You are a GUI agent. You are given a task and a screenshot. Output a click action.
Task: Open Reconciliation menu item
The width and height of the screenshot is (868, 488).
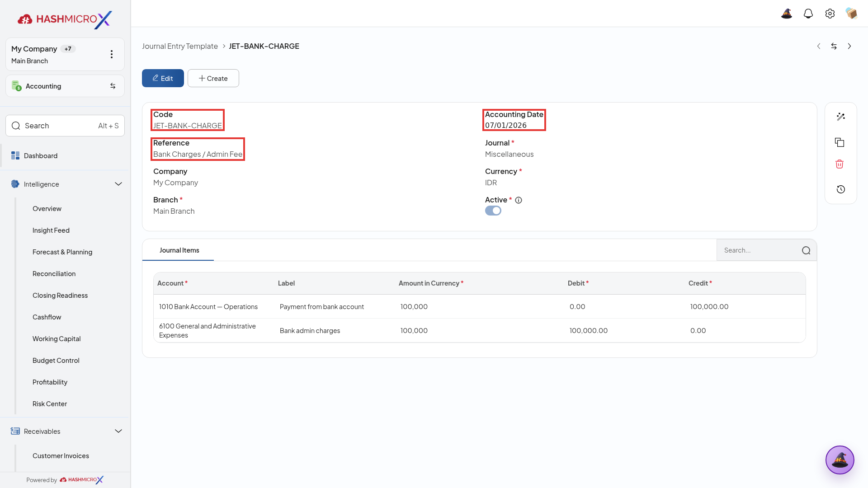pyautogui.click(x=54, y=274)
